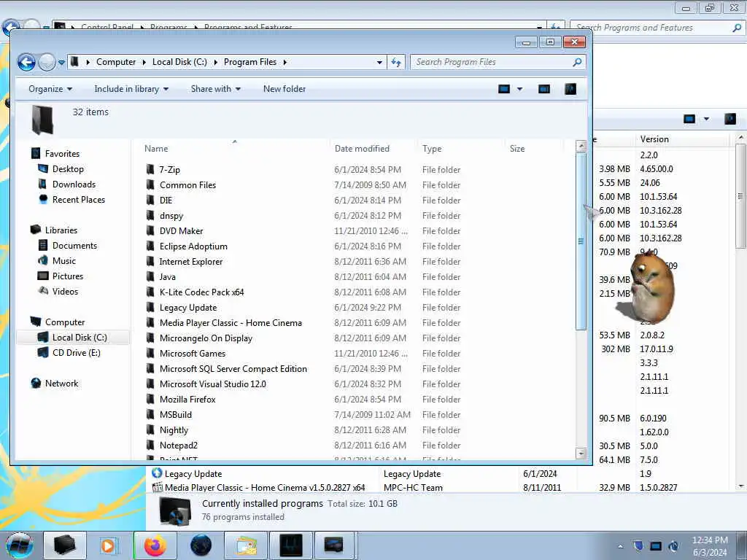This screenshot has height=560, width=747.
Task: Sort by the Name column header
Action: pyautogui.click(x=156, y=149)
